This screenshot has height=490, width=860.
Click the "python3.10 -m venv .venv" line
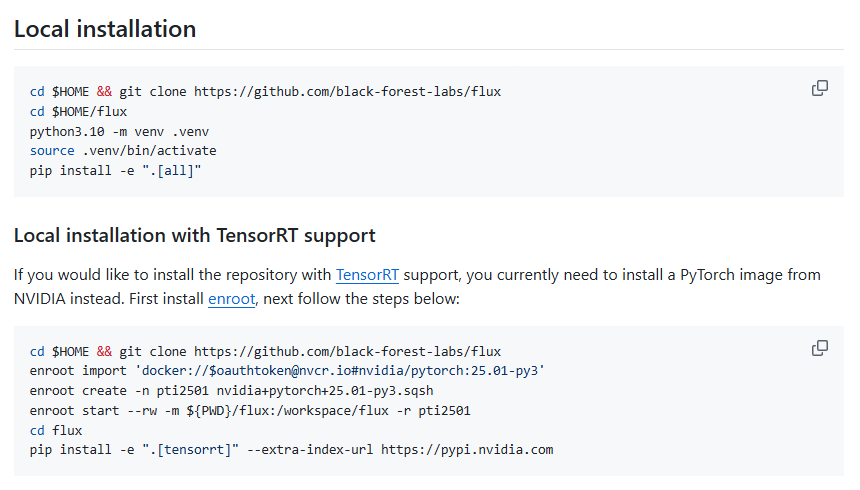click(x=119, y=131)
